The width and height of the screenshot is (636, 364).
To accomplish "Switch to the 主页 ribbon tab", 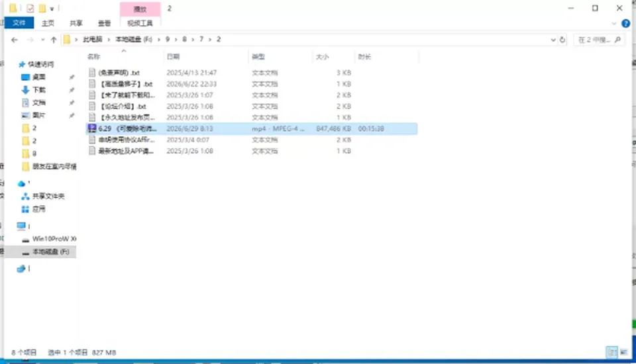I will coord(48,23).
